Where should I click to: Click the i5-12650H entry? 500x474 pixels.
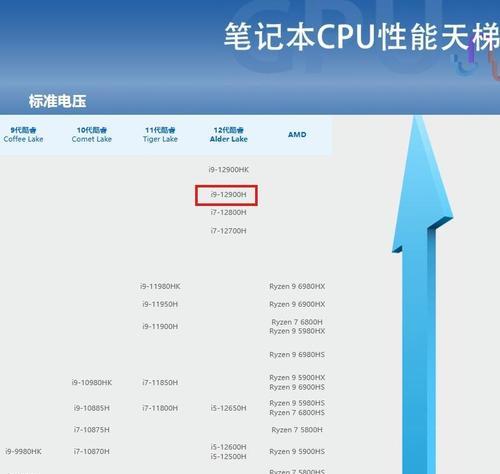(229, 408)
